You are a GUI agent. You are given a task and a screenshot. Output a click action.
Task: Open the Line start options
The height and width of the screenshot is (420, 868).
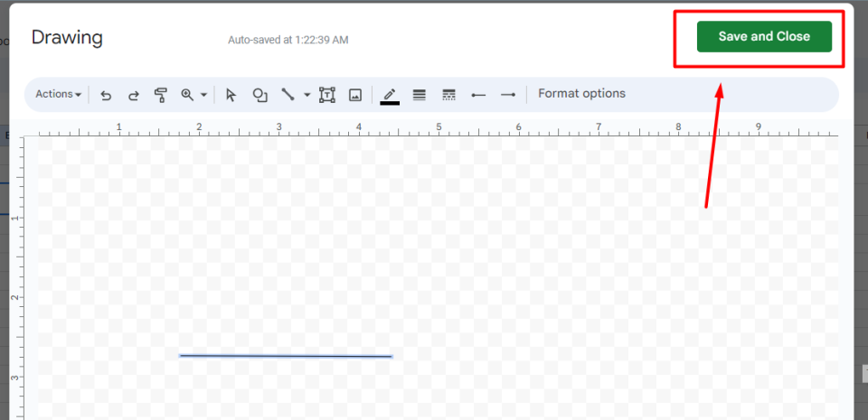[x=478, y=95]
